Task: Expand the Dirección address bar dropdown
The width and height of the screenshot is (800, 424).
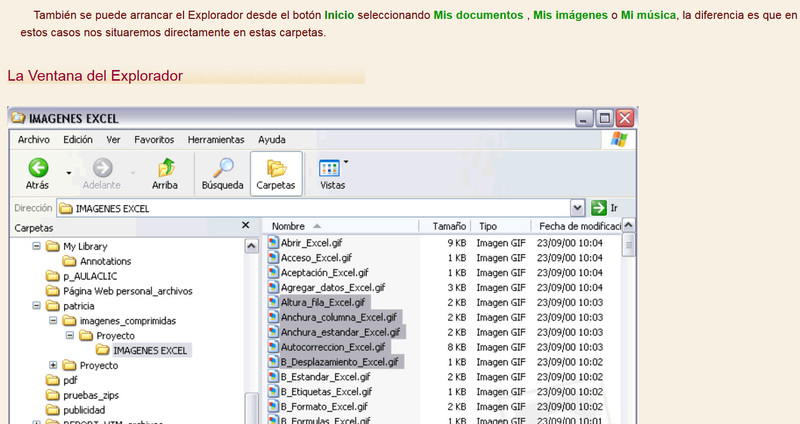Action: 577,208
